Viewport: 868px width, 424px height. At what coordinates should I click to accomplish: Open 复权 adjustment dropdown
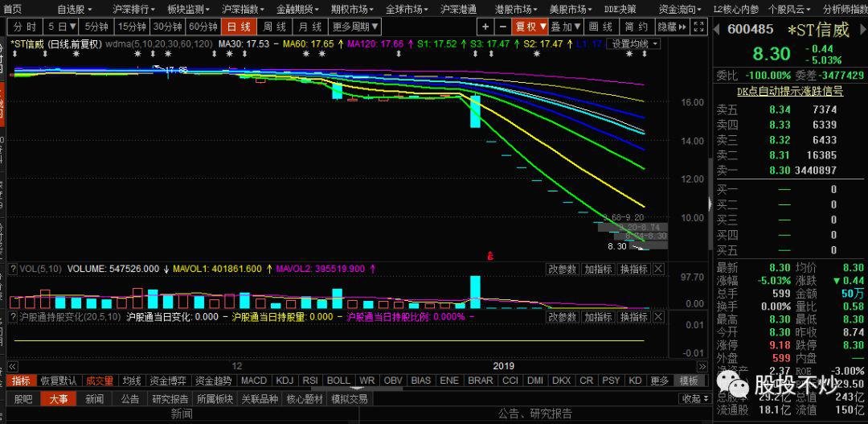530,26
